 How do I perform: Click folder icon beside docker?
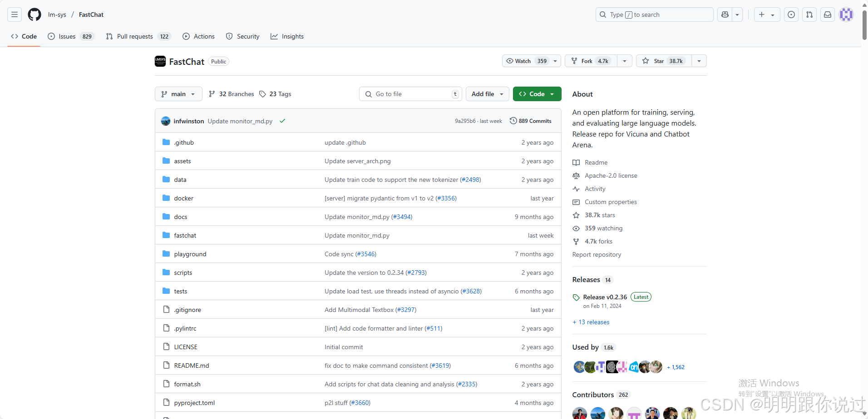[166, 198]
